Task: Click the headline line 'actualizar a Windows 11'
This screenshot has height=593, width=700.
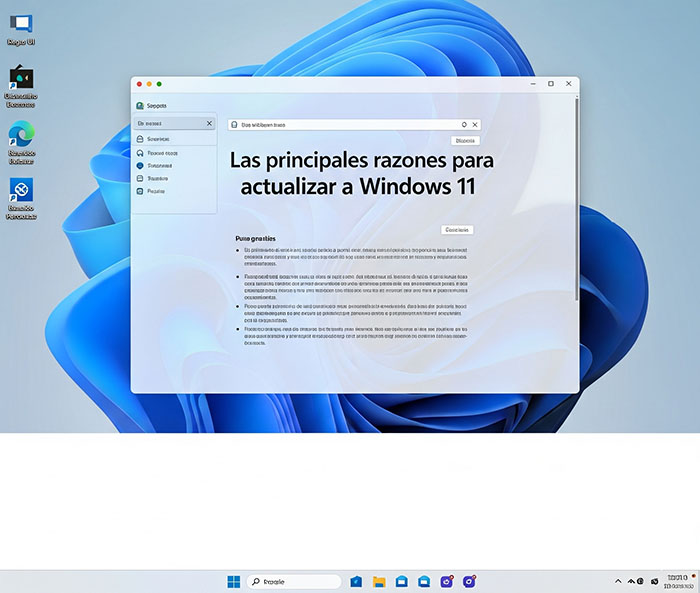Action: 358,186
